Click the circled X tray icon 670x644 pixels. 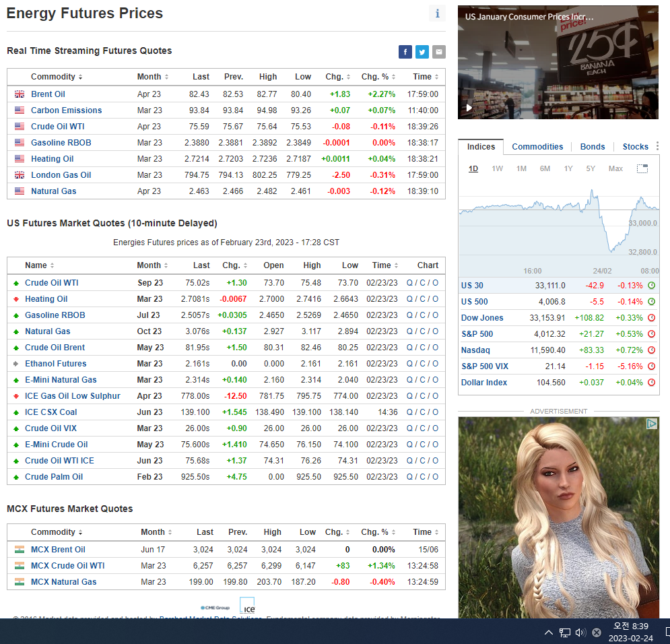[597, 633]
